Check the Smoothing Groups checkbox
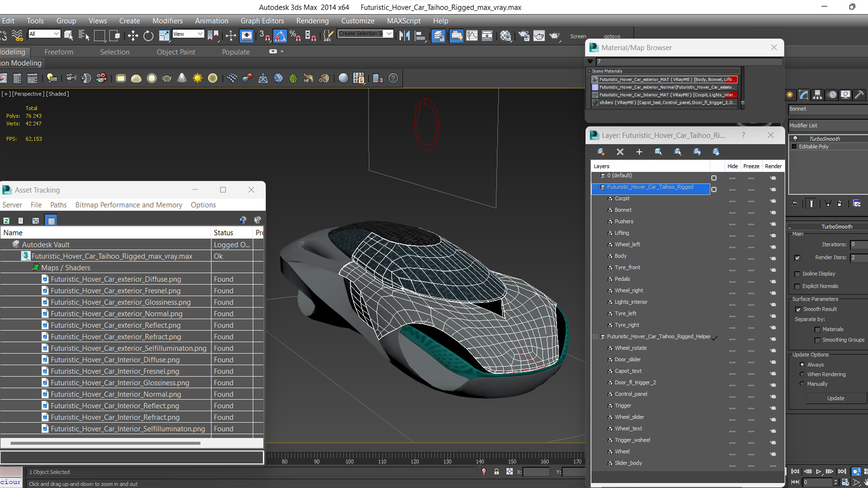The image size is (868, 488). click(817, 340)
